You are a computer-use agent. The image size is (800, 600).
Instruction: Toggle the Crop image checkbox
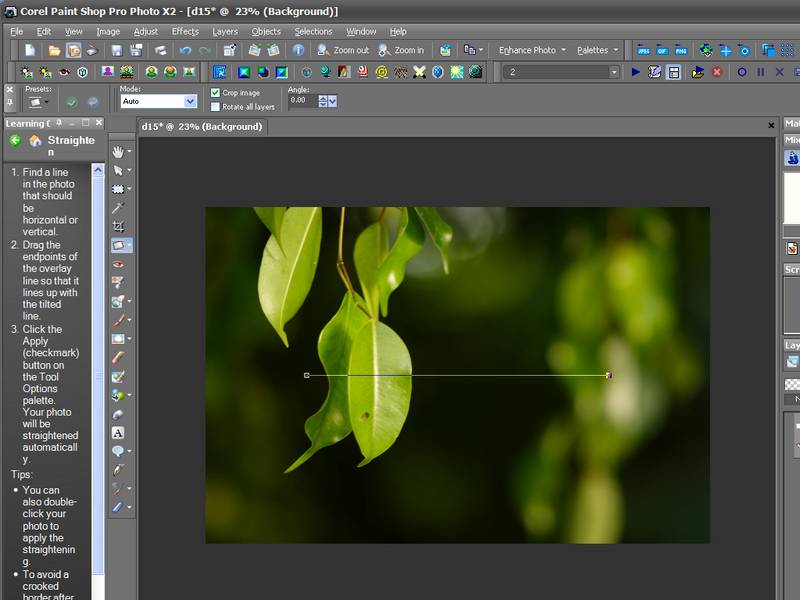[x=215, y=93]
